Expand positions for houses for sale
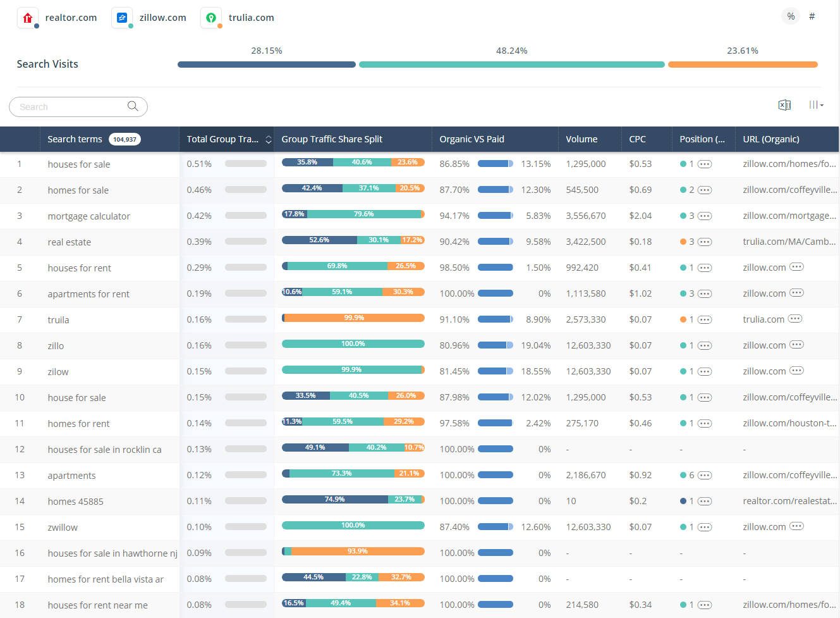The height and width of the screenshot is (618, 840). tap(705, 164)
